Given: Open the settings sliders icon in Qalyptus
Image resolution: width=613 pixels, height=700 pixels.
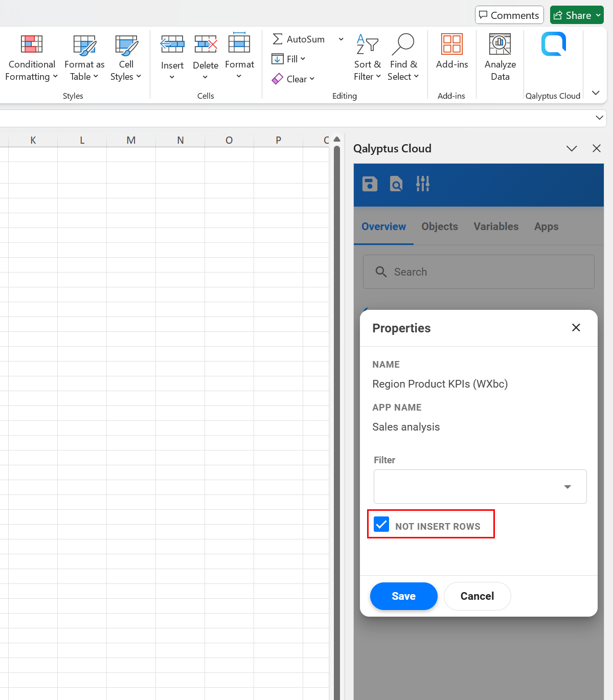Looking at the screenshot, I should click(423, 184).
